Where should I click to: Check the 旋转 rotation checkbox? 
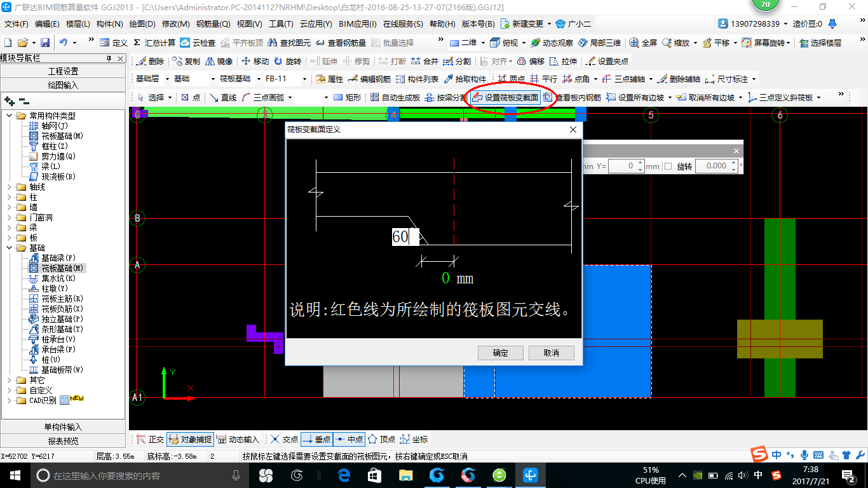click(x=668, y=166)
